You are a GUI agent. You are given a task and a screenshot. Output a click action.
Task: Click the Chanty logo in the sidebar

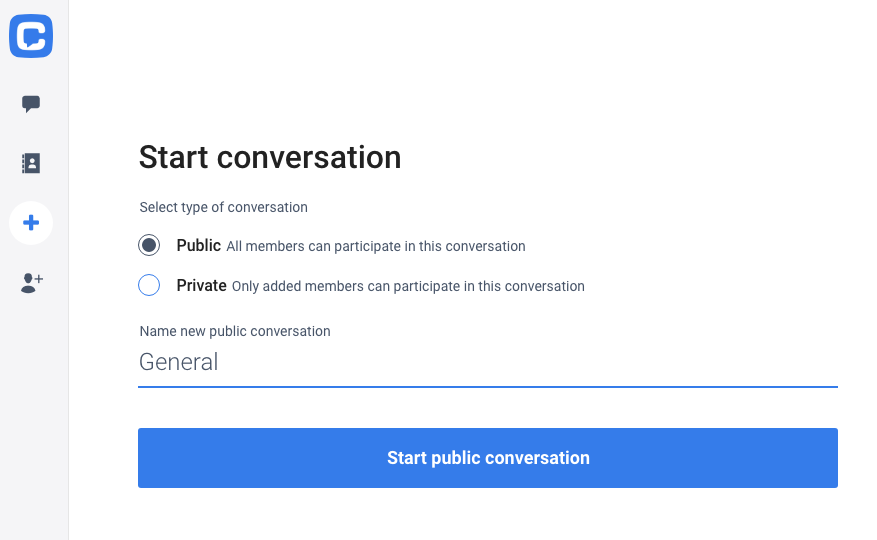(31, 36)
